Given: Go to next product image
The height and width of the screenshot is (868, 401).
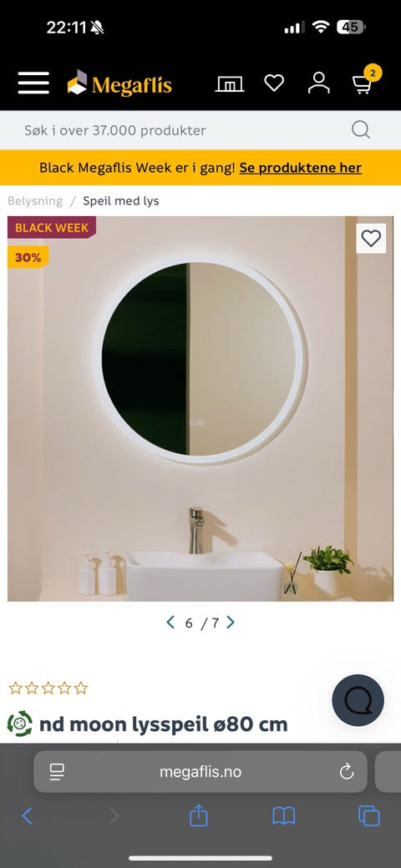Looking at the screenshot, I should (x=231, y=623).
